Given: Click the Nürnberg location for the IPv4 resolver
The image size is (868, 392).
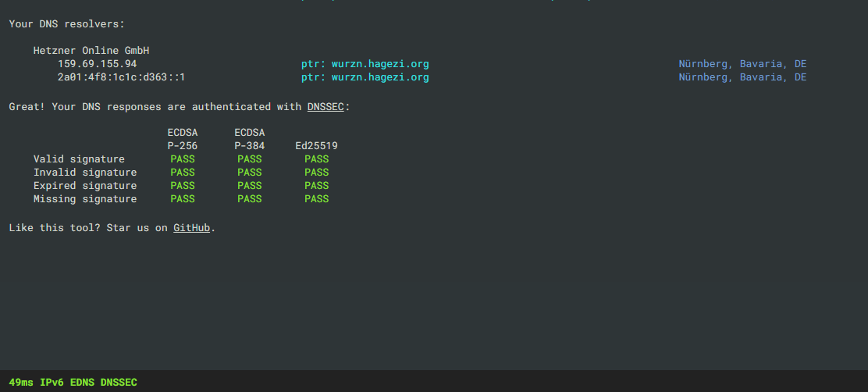Looking at the screenshot, I should pos(742,64).
